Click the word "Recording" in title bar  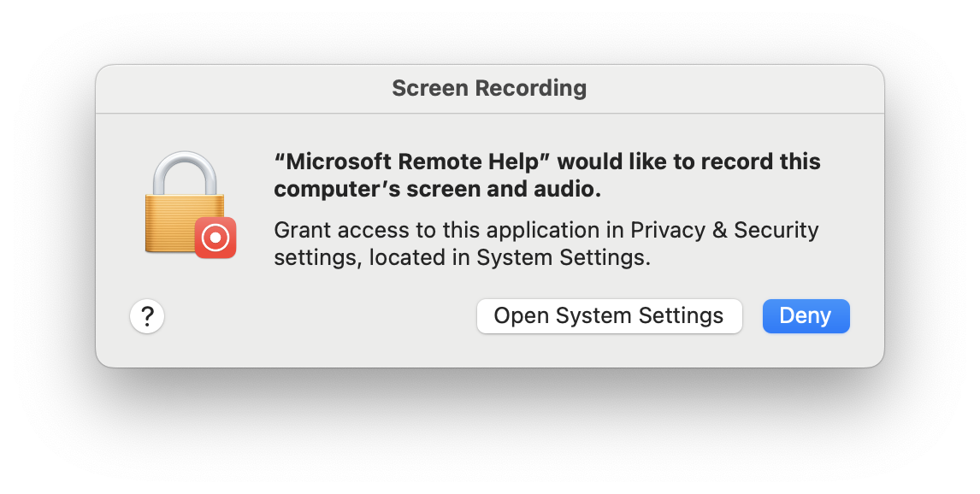tap(531, 89)
